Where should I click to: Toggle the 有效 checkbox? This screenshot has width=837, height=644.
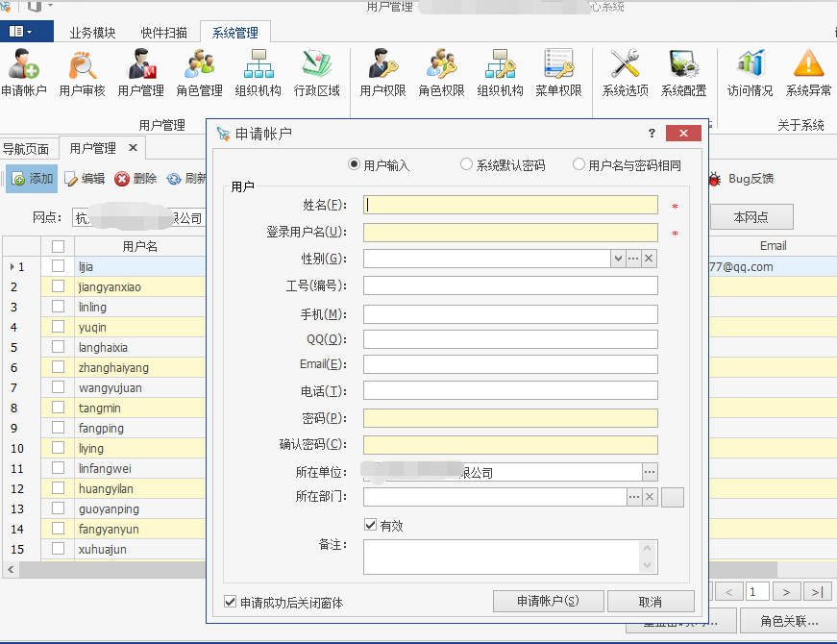point(371,525)
